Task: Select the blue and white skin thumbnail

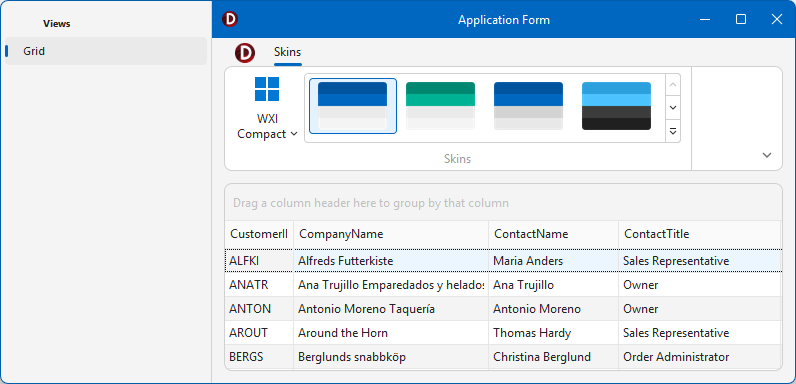Action: click(352, 106)
